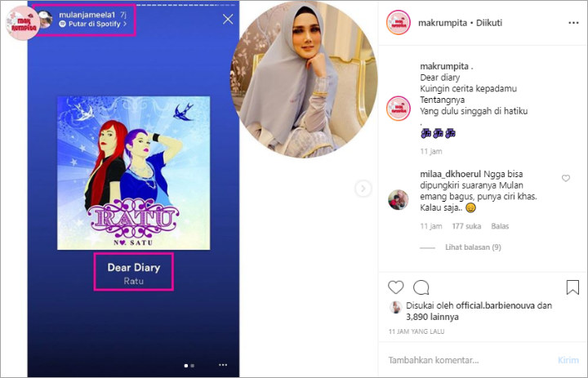Close the story with the X icon
The height and width of the screenshot is (378, 588).
[228, 19]
